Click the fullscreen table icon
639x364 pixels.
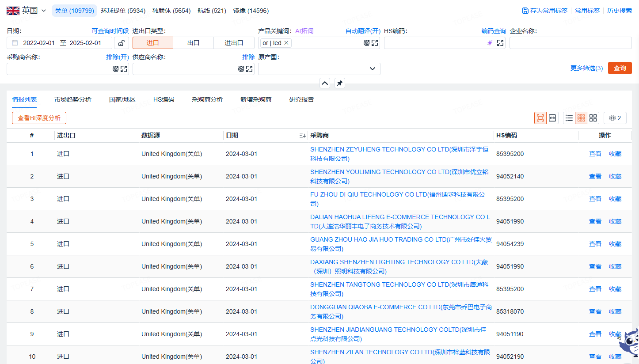pos(540,118)
